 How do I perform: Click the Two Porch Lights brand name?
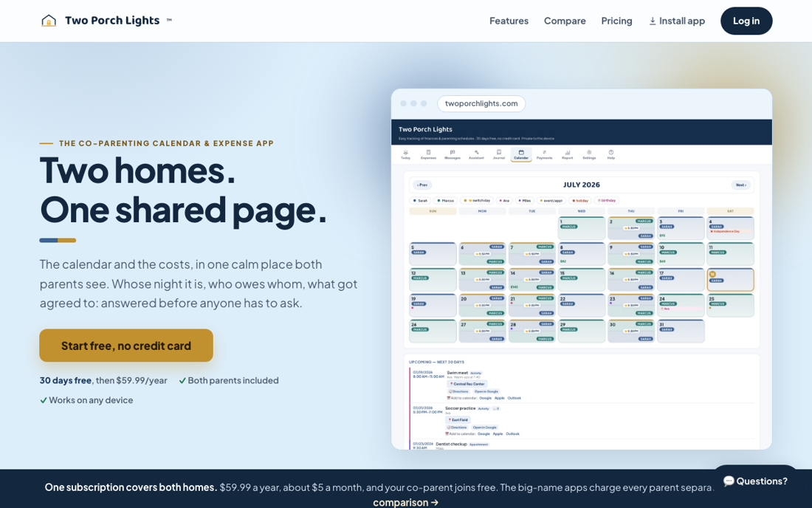(112, 21)
